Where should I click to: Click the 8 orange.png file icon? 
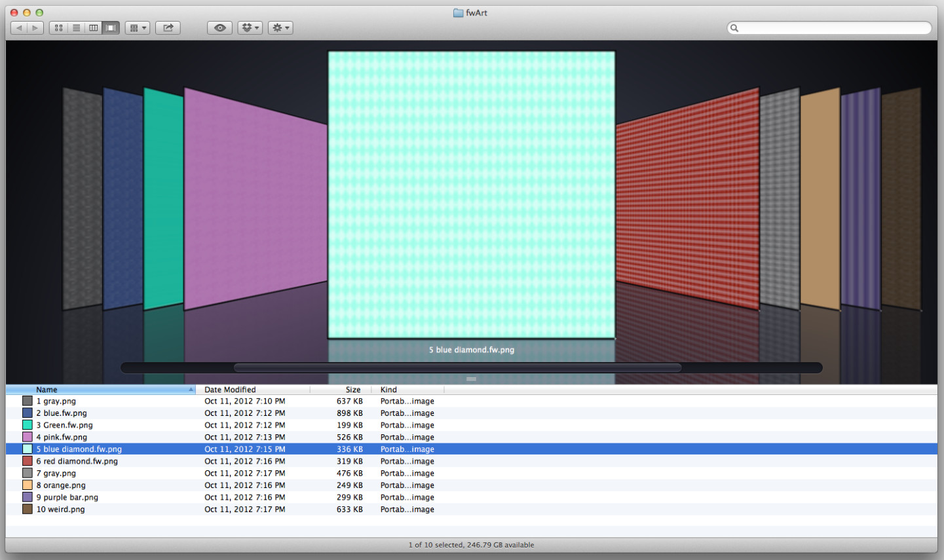click(28, 485)
